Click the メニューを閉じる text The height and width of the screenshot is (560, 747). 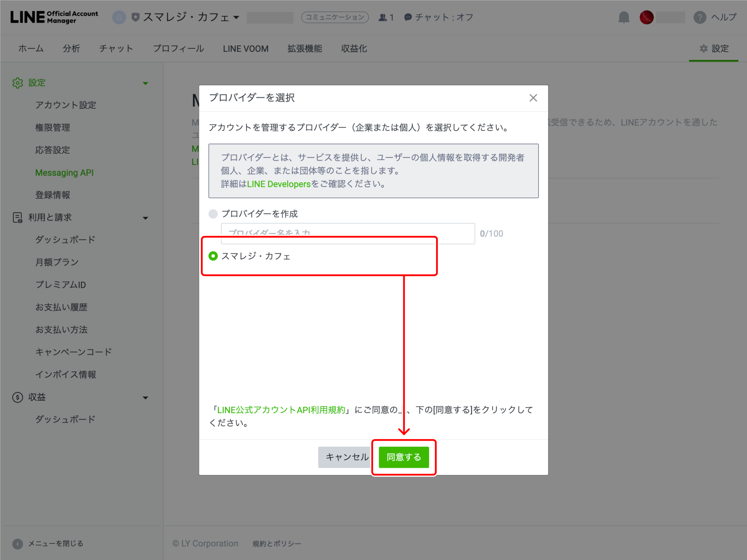coord(56,543)
